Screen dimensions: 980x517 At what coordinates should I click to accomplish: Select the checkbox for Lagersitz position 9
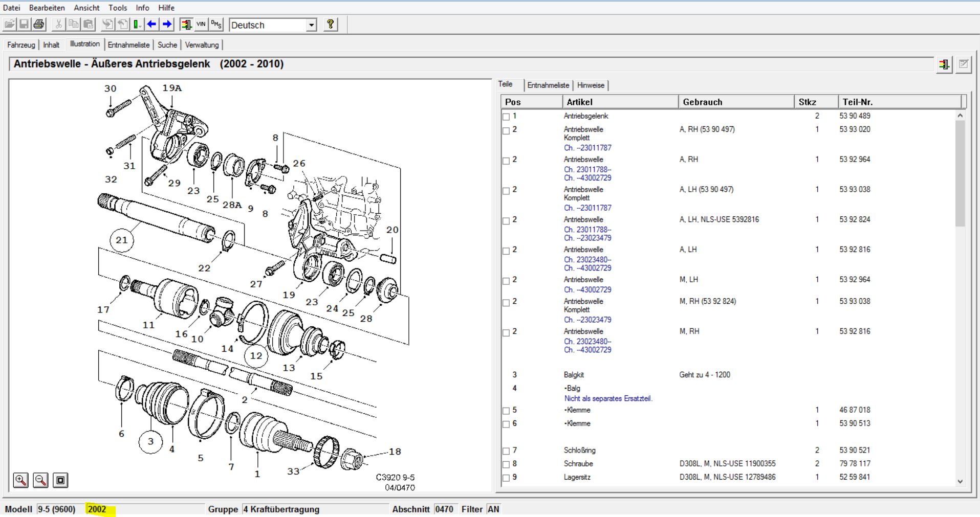pos(506,478)
